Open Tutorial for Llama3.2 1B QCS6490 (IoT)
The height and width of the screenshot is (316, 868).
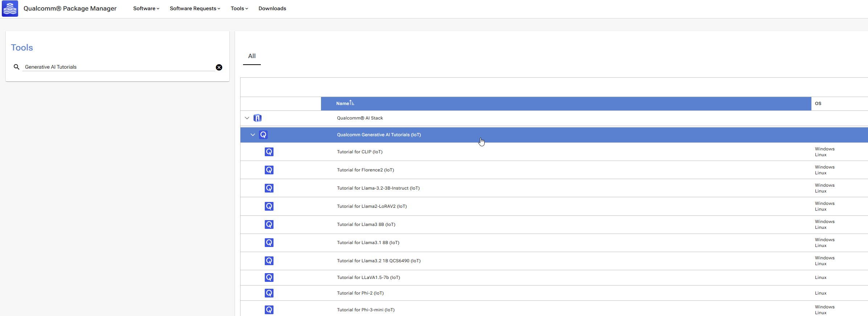(379, 261)
